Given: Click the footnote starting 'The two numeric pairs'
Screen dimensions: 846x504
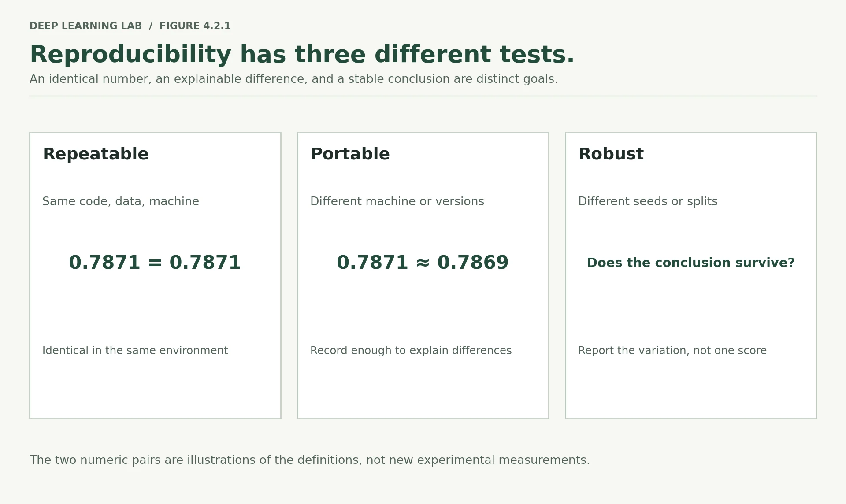Looking at the screenshot, I should 310,460.
